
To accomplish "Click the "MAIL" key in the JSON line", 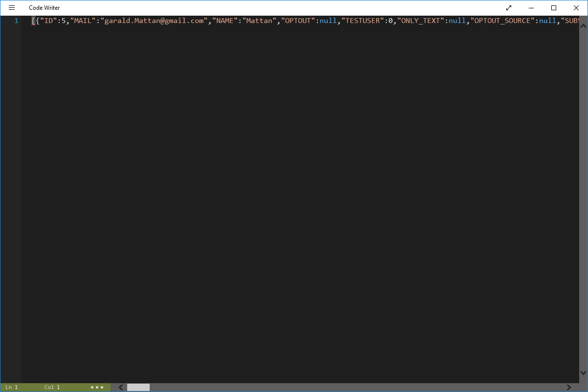I will click(x=83, y=21).
